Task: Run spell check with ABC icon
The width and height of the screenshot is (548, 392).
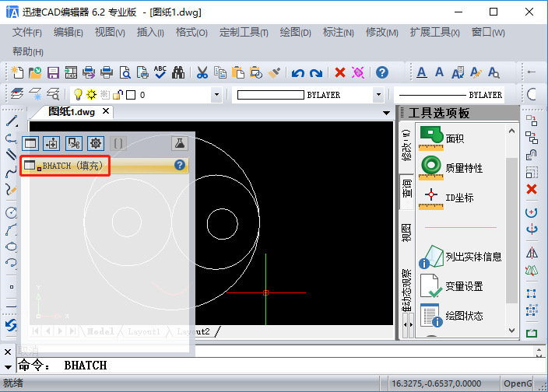Action: pos(160,72)
